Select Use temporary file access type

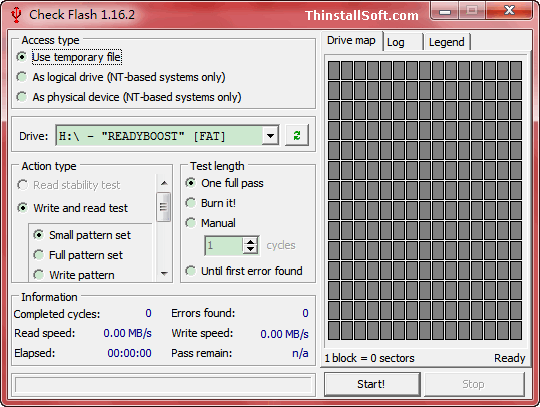click(69, 57)
